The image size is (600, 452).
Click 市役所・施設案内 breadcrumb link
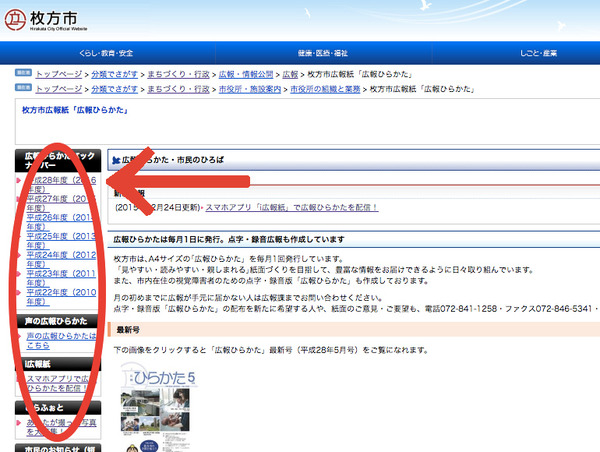(248, 89)
